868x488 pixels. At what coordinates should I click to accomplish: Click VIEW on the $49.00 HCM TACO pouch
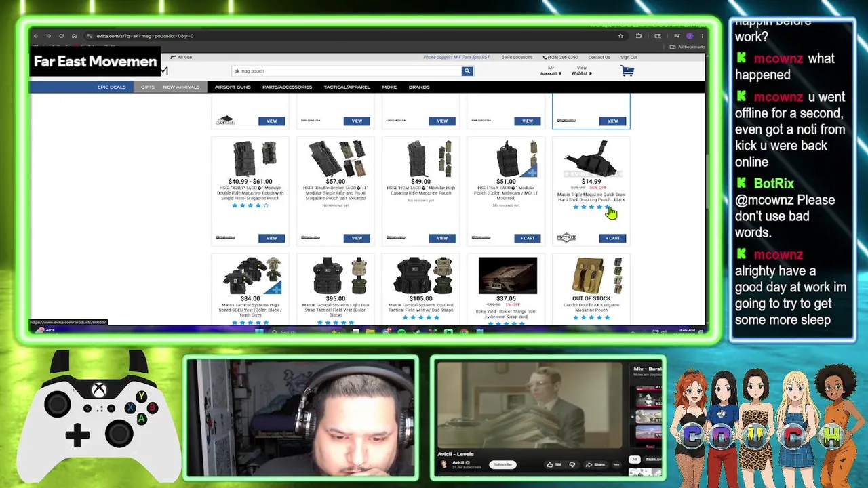tap(442, 238)
